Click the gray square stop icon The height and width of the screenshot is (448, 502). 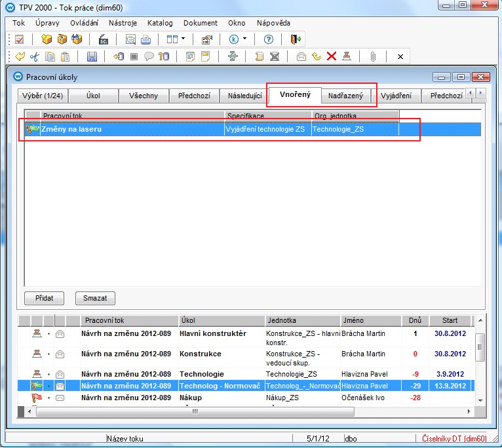134,57
